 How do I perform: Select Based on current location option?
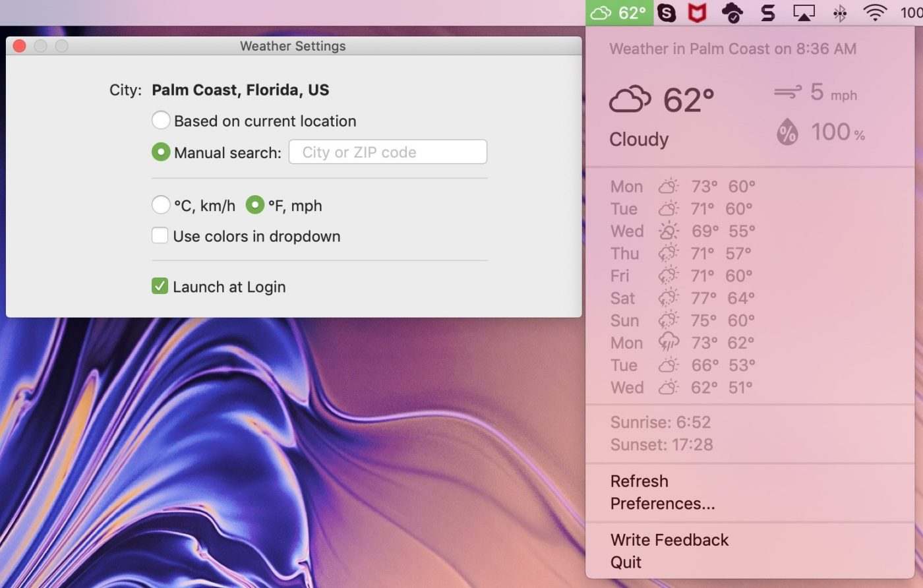tap(161, 121)
